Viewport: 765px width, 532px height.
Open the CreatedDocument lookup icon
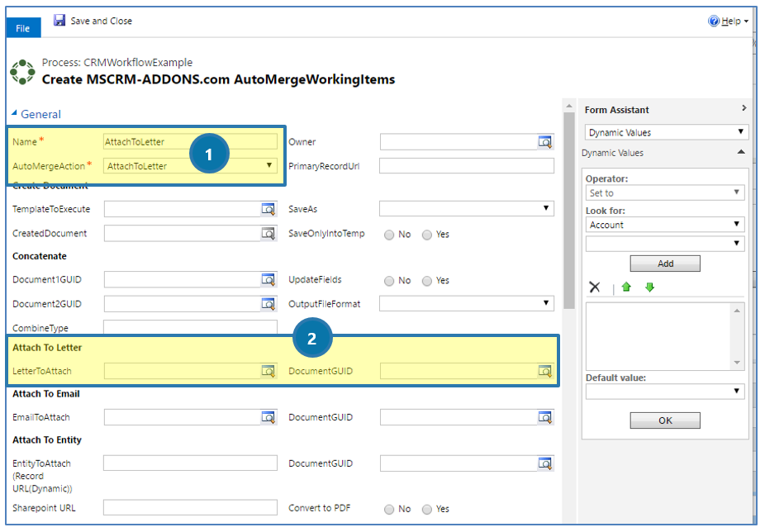click(268, 233)
